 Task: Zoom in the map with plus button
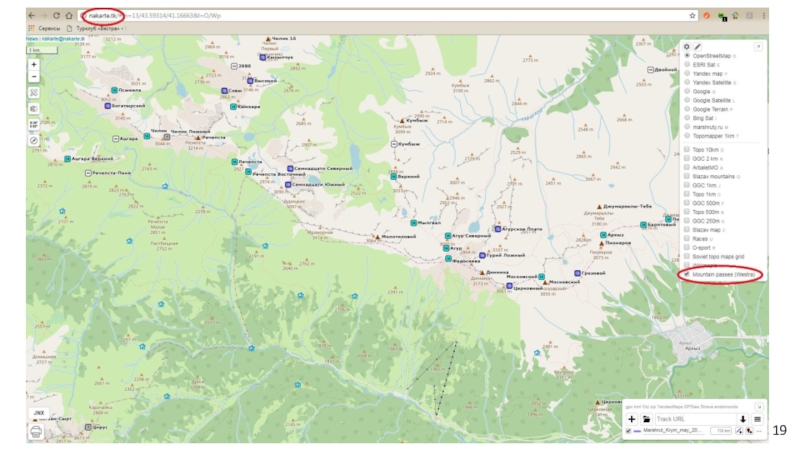pyautogui.click(x=34, y=65)
